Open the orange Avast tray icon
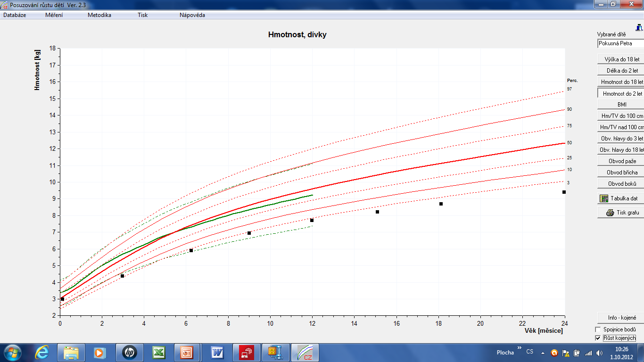644x362 pixels. click(x=554, y=353)
